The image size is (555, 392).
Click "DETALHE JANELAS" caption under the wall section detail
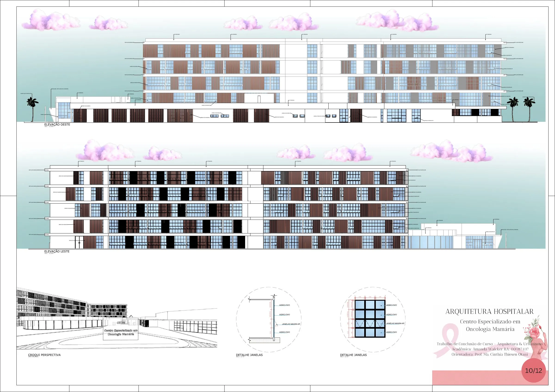pos(249,355)
